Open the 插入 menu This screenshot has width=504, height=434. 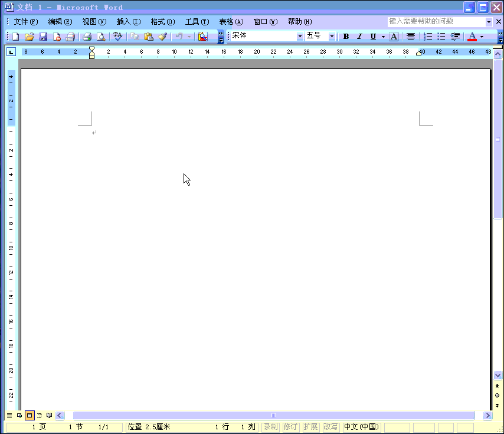click(x=128, y=22)
